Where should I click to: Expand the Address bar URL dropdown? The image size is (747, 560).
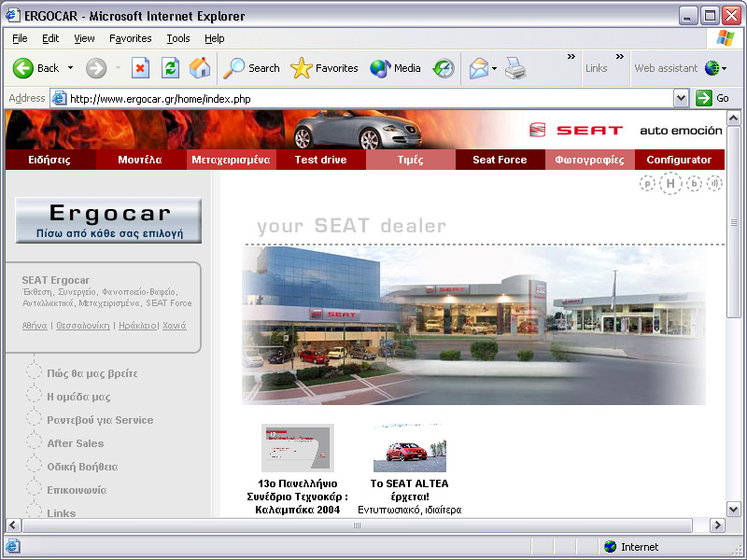point(682,99)
